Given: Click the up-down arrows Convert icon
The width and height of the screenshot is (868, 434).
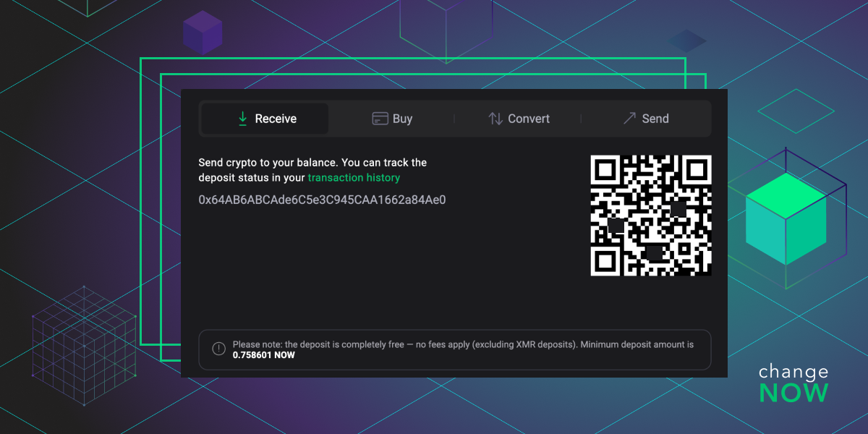Looking at the screenshot, I should (495, 119).
